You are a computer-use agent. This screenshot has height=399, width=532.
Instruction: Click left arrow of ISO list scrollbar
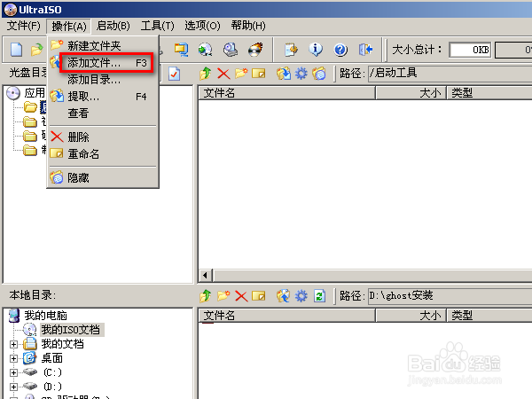(x=205, y=276)
